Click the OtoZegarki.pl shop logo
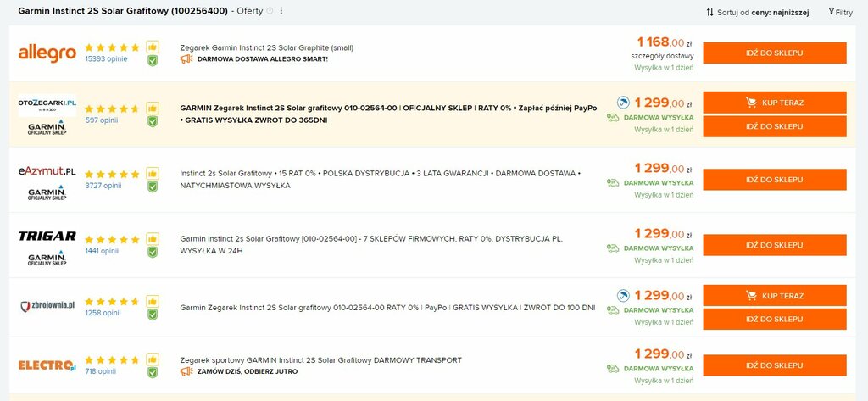The height and width of the screenshot is (401, 868). pos(47,104)
